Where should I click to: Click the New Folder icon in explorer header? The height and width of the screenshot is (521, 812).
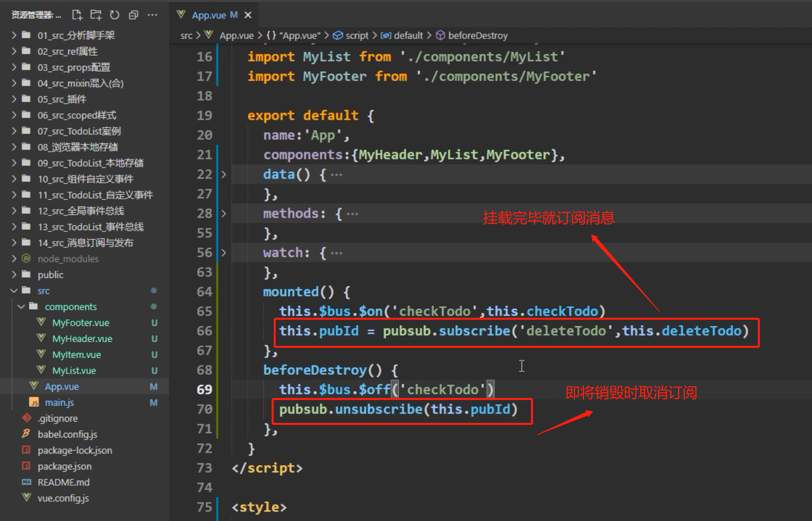pos(96,15)
